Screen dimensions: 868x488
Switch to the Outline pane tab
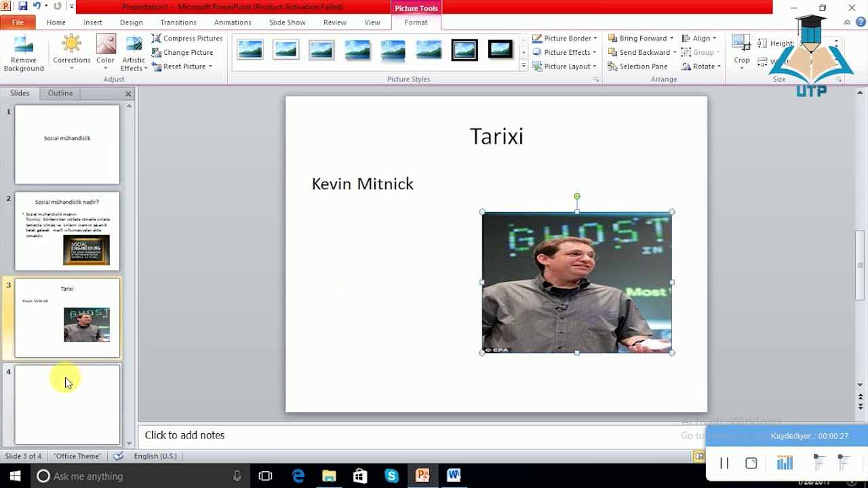click(x=60, y=93)
